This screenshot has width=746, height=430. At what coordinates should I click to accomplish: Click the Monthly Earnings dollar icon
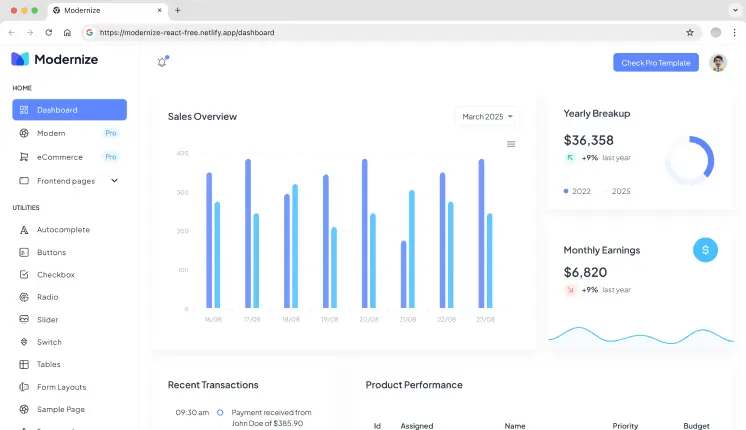tap(705, 250)
